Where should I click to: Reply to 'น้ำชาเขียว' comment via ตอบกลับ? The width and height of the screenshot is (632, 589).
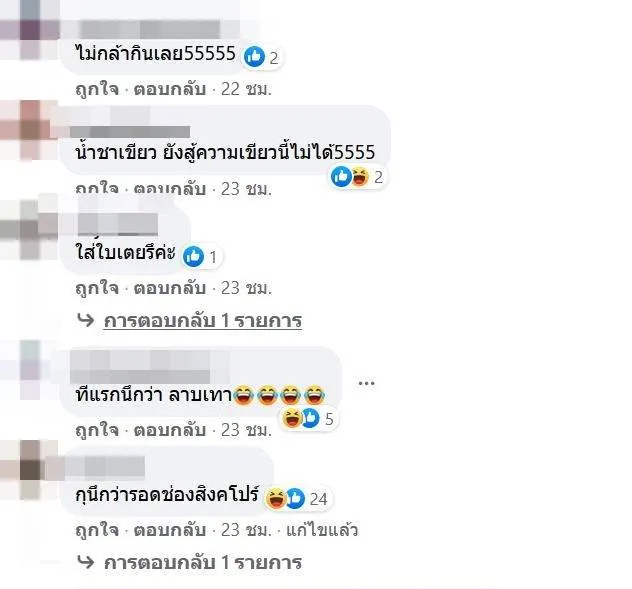tap(170, 189)
